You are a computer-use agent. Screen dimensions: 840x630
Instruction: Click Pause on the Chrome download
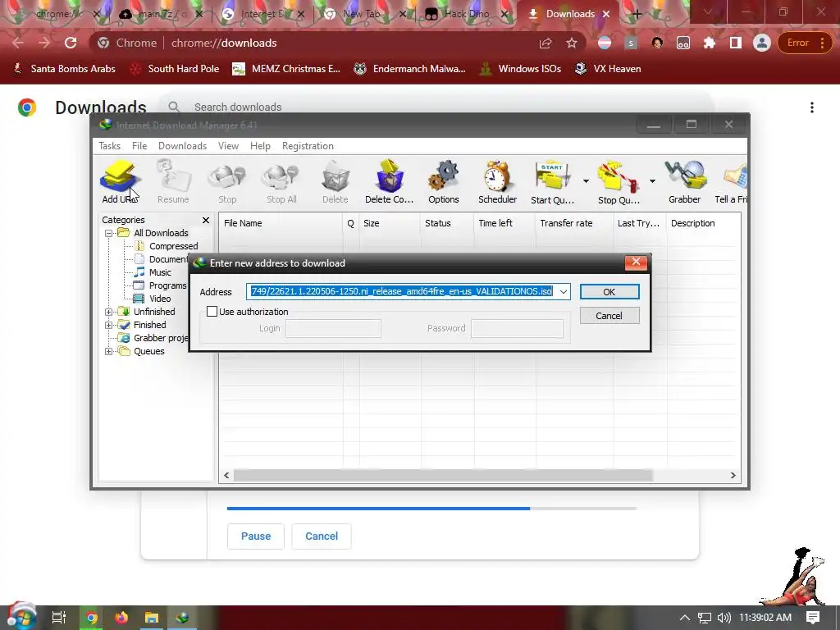[x=256, y=536]
